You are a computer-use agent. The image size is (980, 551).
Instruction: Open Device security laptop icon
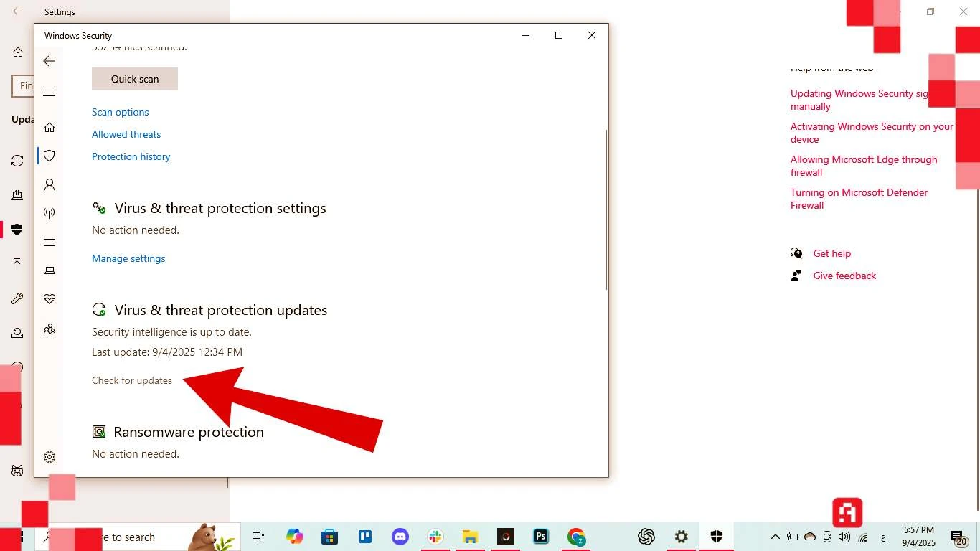[x=50, y=270]
